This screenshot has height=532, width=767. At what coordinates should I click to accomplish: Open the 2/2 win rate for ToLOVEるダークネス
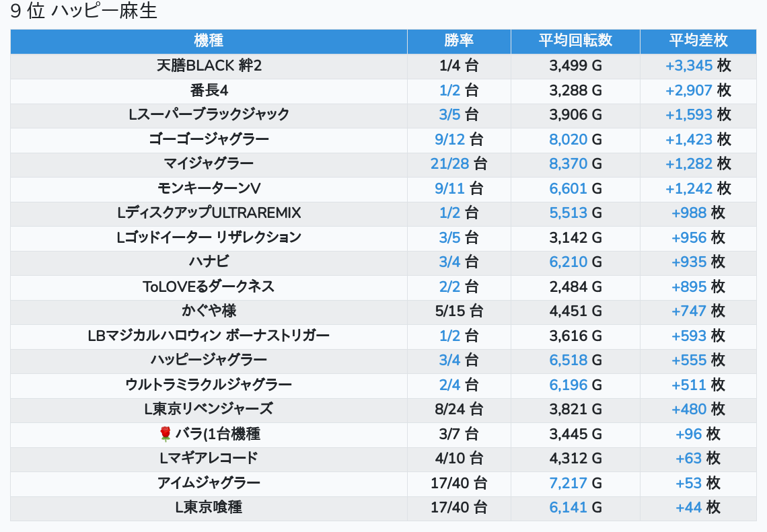449,287
